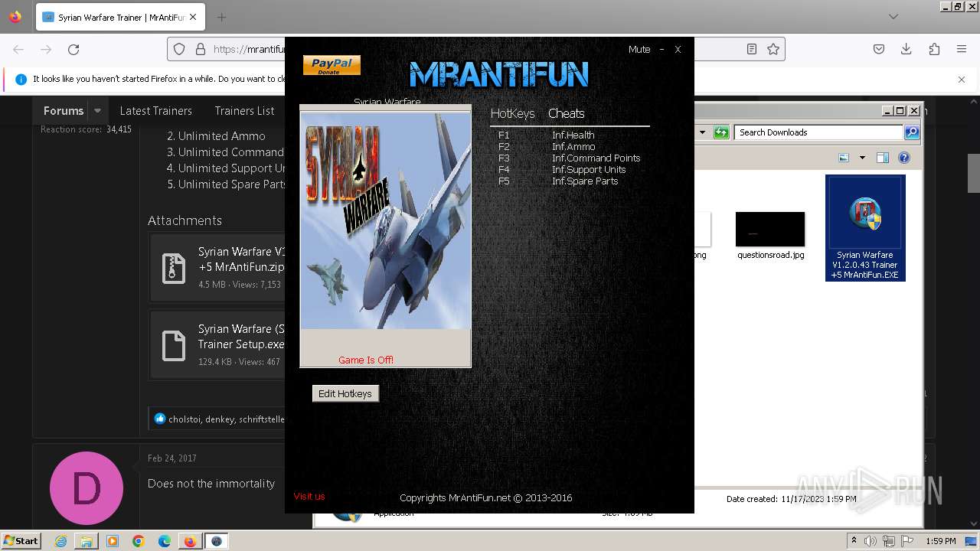
Task: Open Latest Trainers page
Action: pyautogui.click(x=155, y=110)
